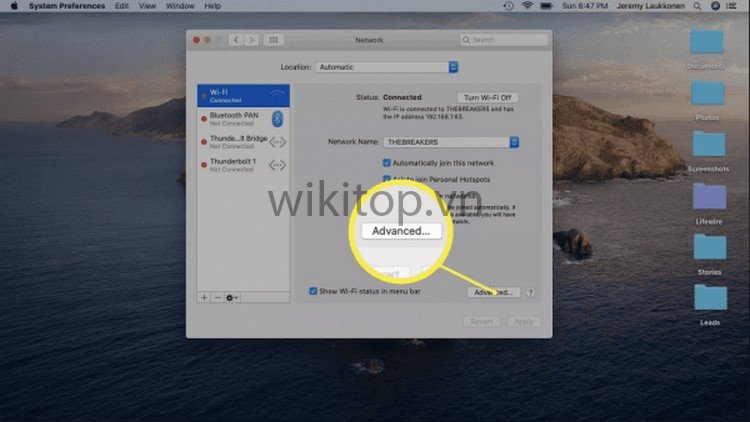Toggle Ask to join Personal Hotspots checkbox

387,177
